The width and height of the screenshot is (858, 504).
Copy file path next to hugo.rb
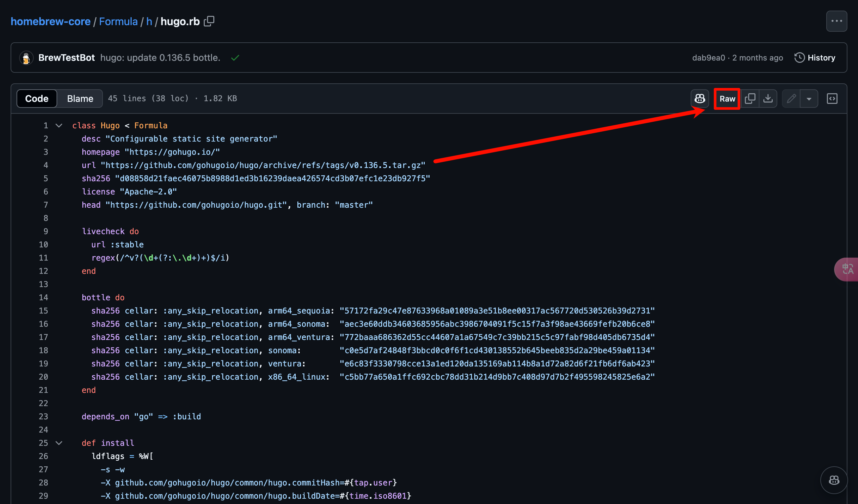point(209,21)
